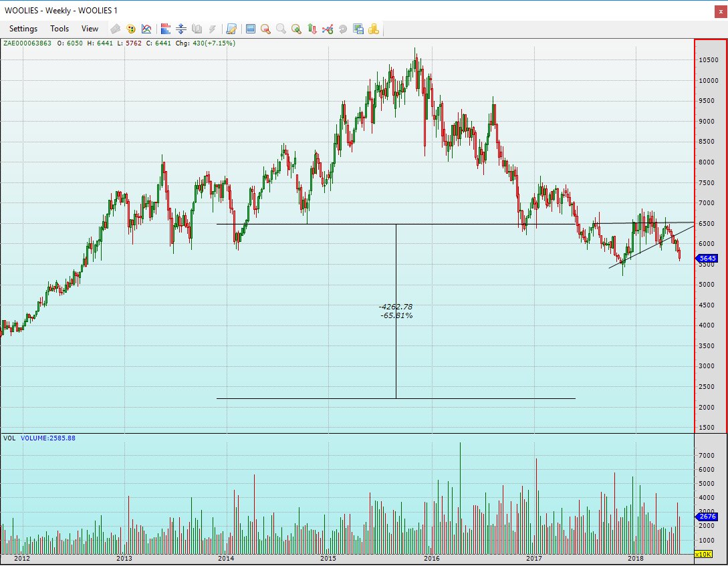The height and width of the screenshot is (566, 728).
Task: Click the Chg: 430(+7.15%) value
Action: 205,43
